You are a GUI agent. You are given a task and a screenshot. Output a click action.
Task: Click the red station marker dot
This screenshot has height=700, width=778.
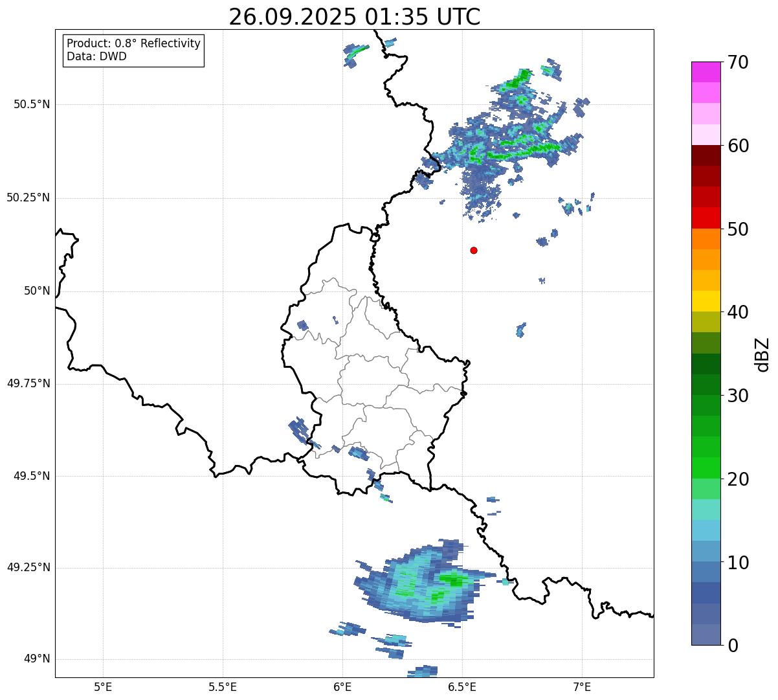474,250
